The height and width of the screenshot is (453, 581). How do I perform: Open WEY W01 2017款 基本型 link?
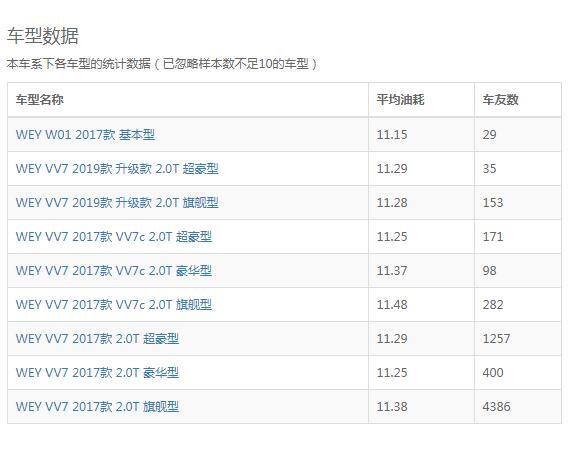click(85, 134)
